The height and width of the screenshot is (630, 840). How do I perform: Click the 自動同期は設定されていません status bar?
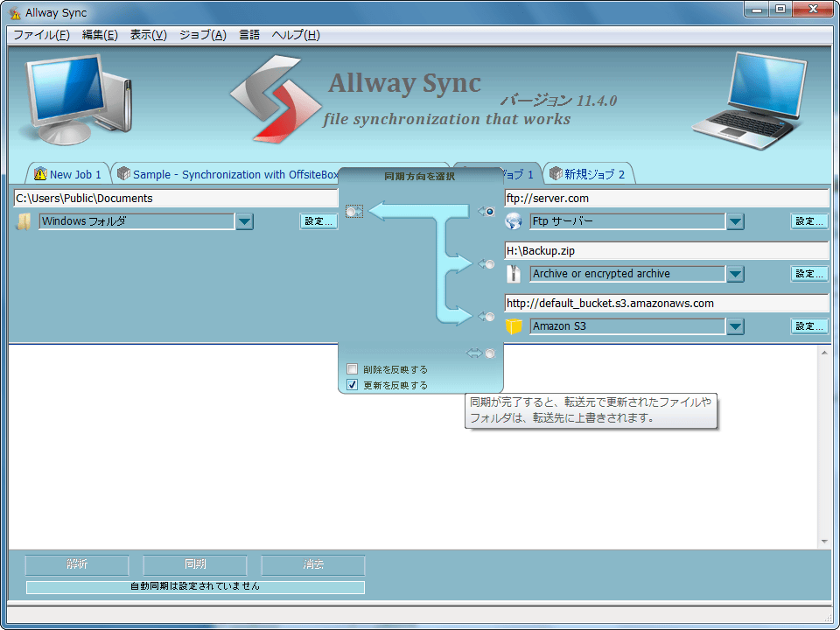[x=195, y=586]
